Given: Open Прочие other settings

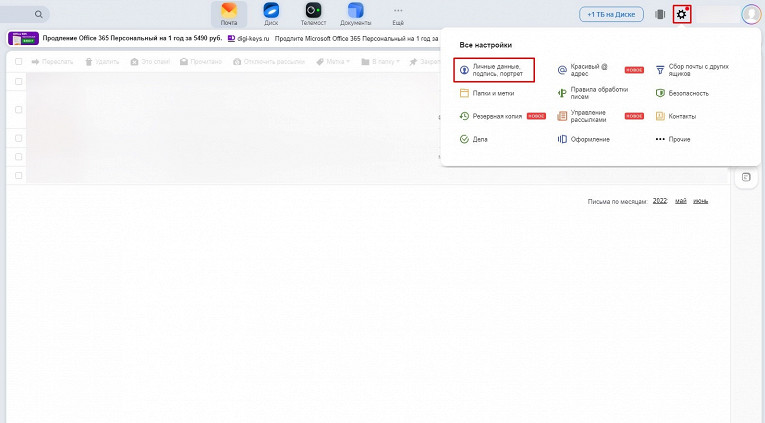Looking at the screenshot, I should (x=673, y=139).
